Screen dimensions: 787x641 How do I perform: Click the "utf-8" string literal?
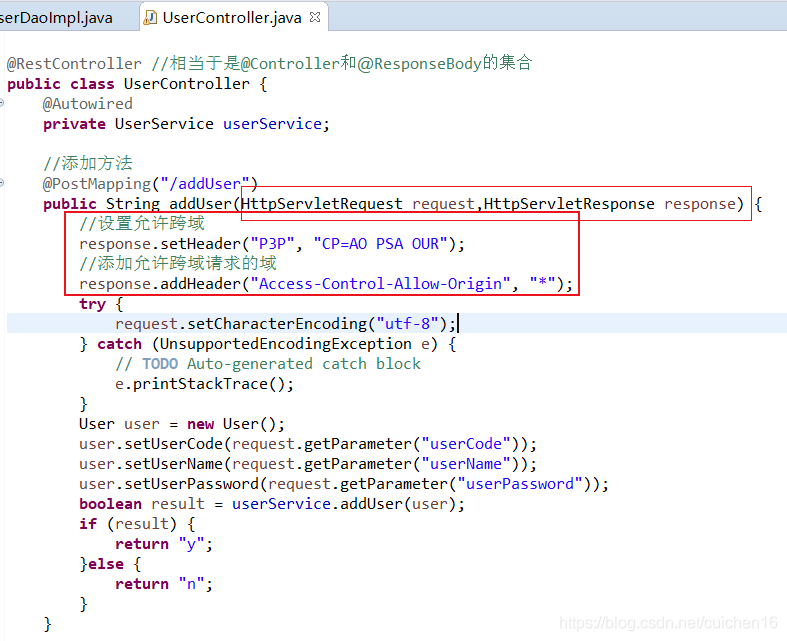408,324
